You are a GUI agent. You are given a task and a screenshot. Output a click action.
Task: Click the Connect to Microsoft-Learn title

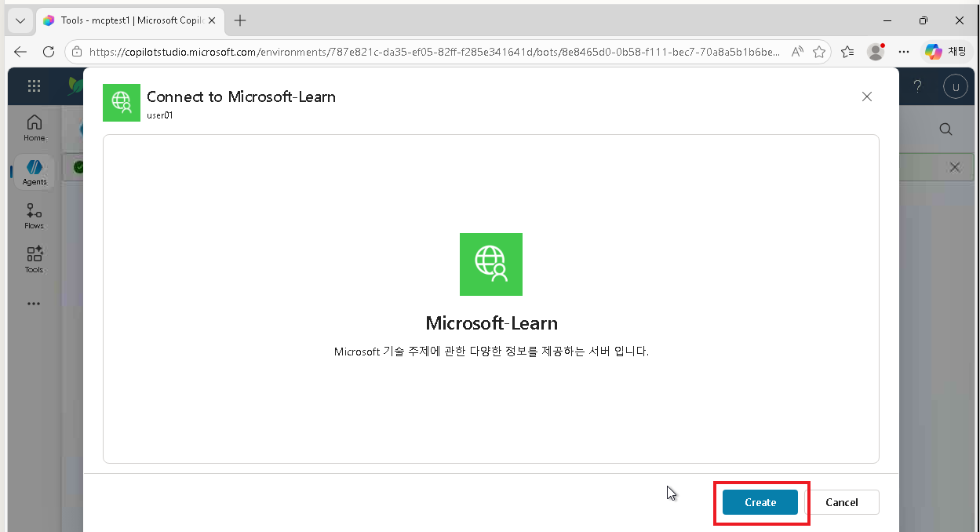pyautogui.click(x=241, y=97)
